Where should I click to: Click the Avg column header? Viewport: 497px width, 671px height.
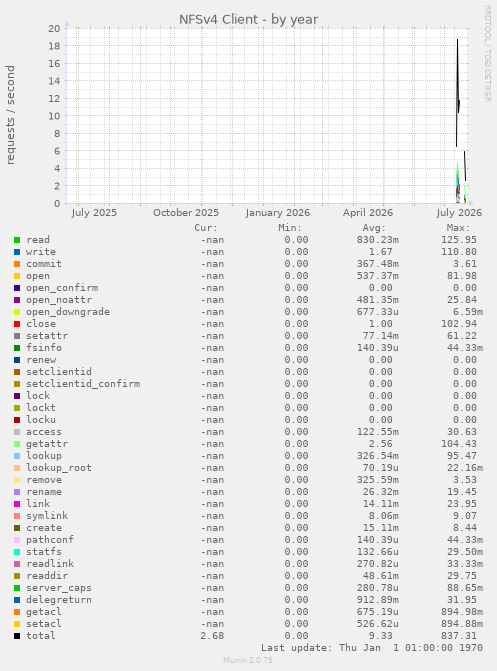click(x=374, y=228)
